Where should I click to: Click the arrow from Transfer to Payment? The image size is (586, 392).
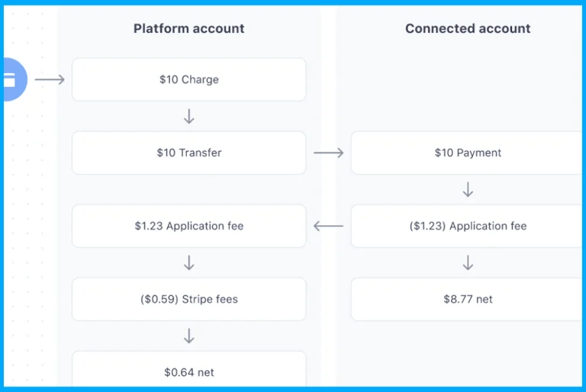(x=329, y=153)
